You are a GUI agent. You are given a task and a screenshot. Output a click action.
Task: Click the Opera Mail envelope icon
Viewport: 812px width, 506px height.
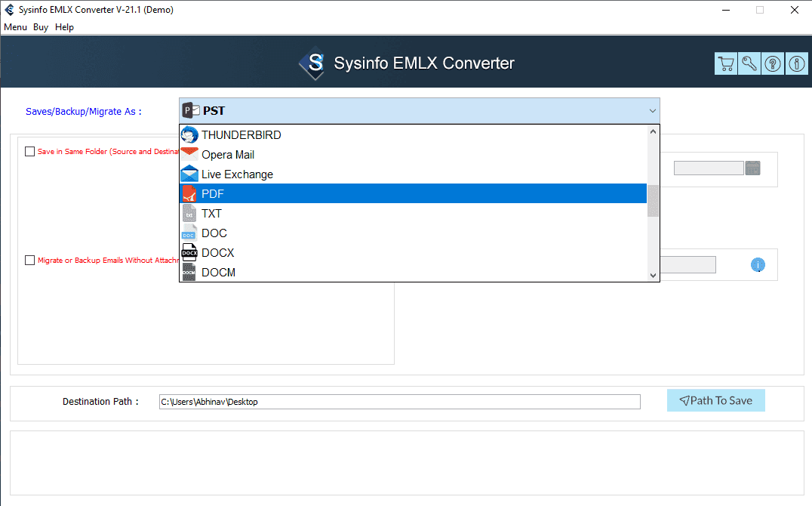tap(189, 154)
